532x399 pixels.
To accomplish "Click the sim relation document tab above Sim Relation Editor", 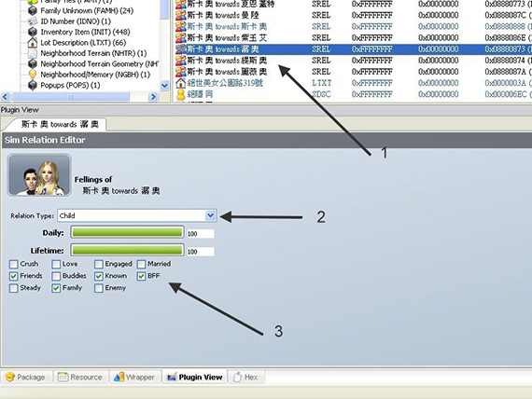I will click(56, 124).
